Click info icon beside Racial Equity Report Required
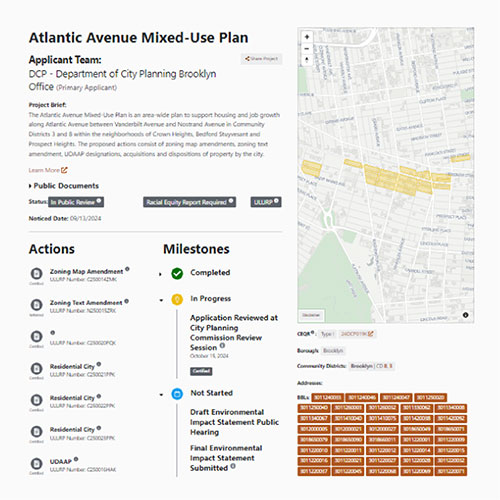The width and height of the screenshot is (500, 500). [231, 201]
